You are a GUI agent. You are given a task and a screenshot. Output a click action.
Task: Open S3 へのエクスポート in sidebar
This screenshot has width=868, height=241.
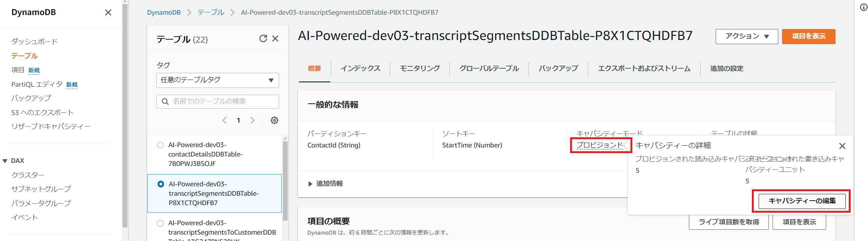42,112
